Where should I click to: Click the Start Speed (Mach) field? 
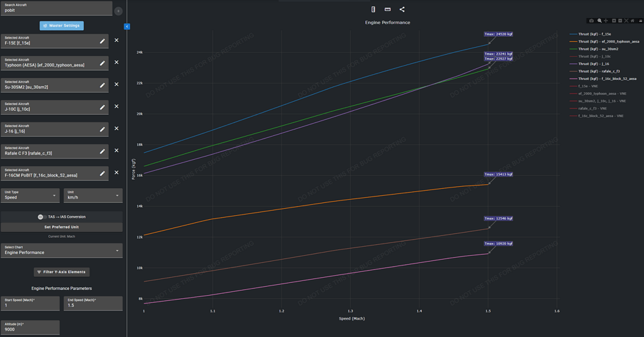tap(30, 303)
